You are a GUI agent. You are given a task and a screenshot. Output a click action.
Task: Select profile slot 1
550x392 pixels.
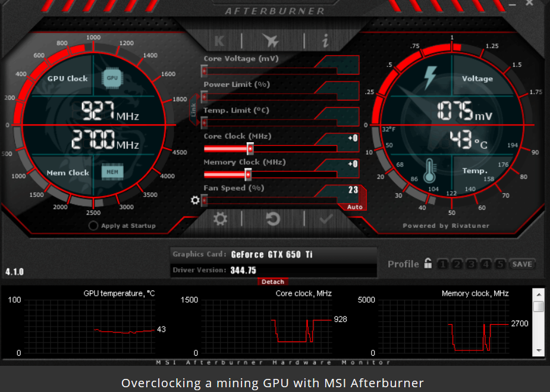tap(443, 264)
